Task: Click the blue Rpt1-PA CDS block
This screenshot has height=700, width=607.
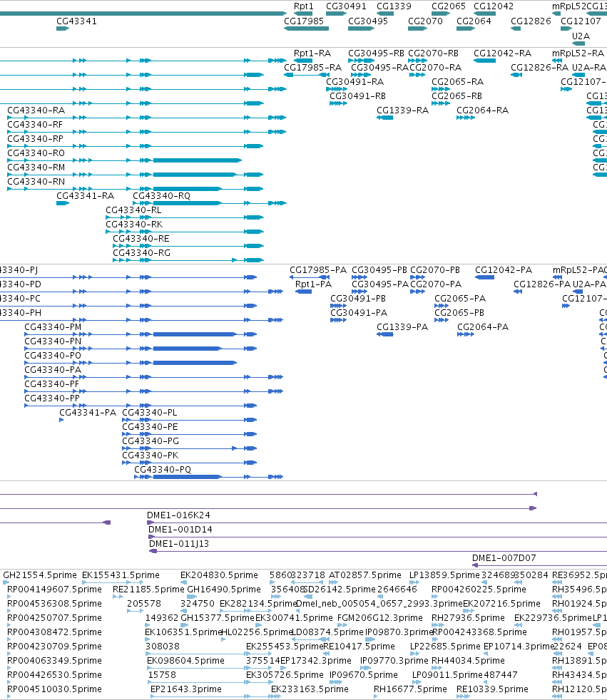Action: pos(304,292)
